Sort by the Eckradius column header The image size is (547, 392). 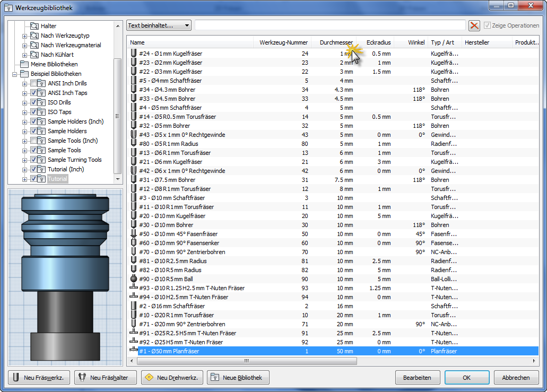click(x=378, y=42)
